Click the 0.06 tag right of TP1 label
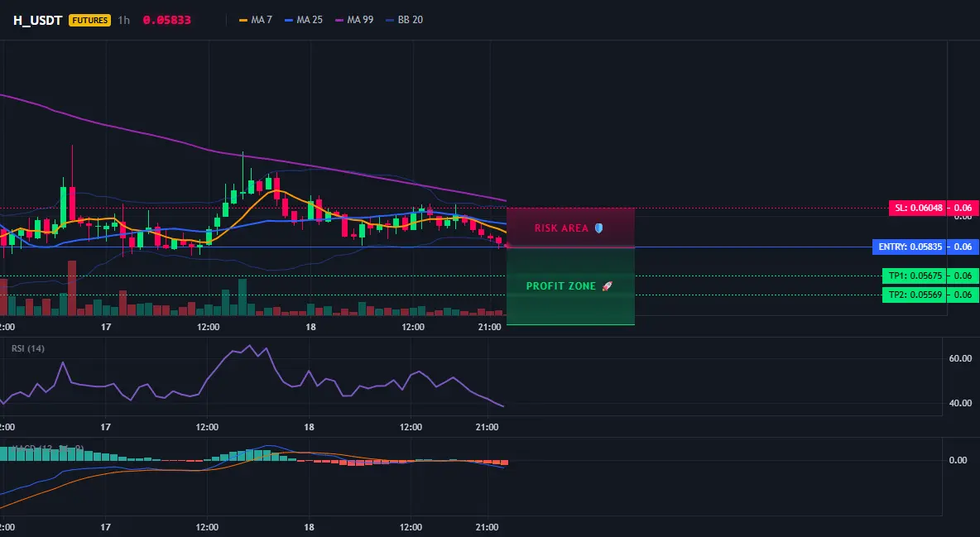 click(963, 276)
